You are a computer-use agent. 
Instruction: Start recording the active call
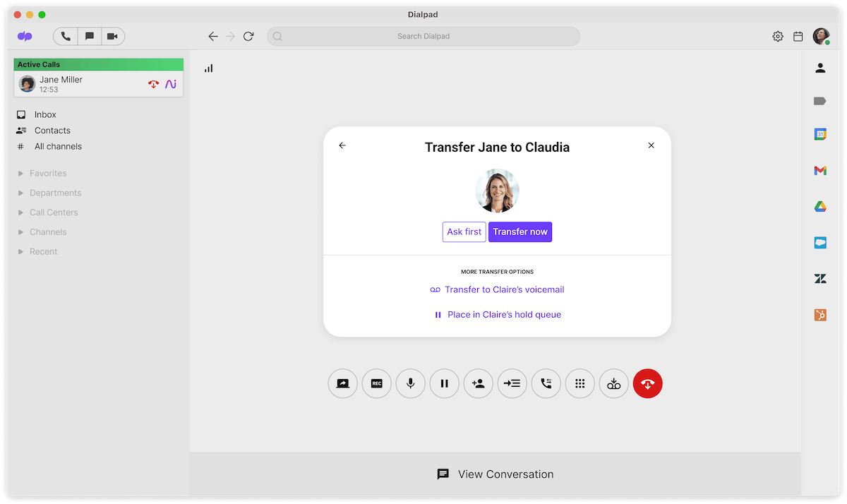coord(376,383)
